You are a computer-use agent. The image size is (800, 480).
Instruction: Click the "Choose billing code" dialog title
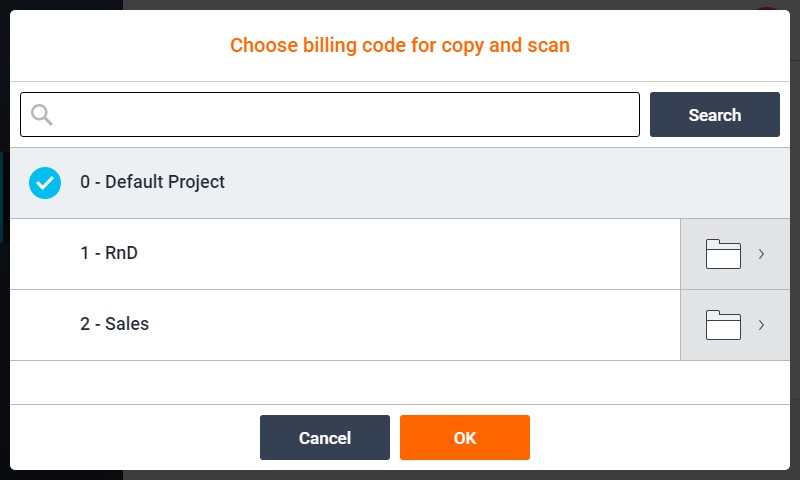tap(400, 45)
